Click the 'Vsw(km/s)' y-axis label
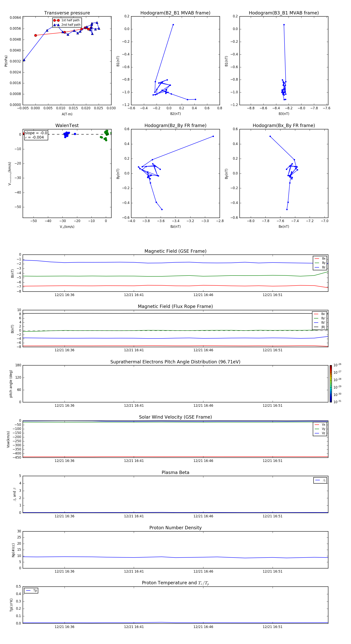Viewport: 351px width, 644px height. pos(8,439)
